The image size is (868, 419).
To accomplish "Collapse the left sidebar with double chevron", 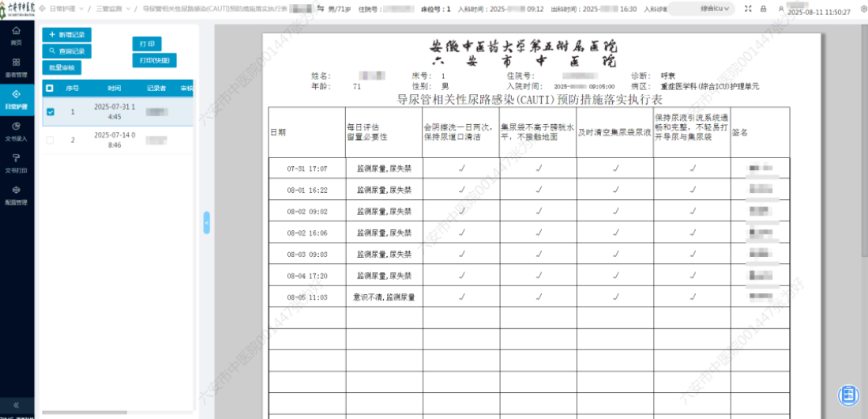I will (x=16, y=405).
